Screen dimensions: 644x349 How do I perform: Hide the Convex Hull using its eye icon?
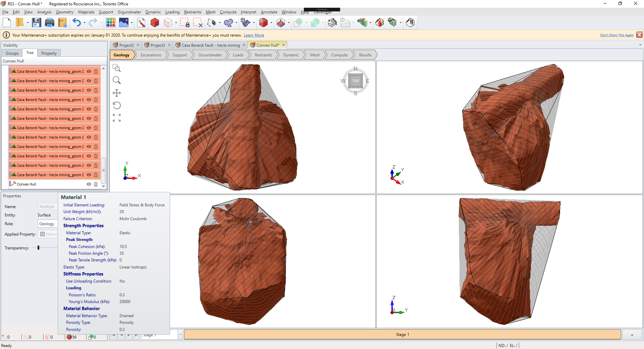pos(88,184)
